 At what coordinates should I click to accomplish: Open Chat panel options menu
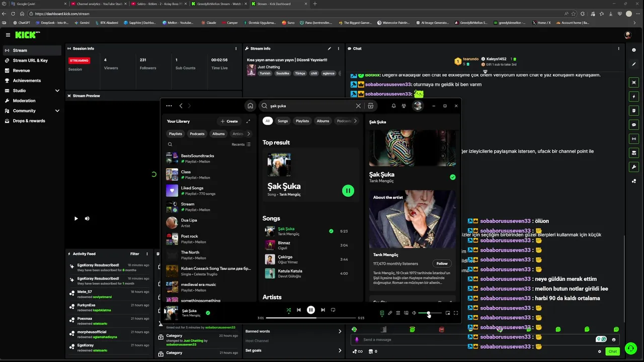619,49
